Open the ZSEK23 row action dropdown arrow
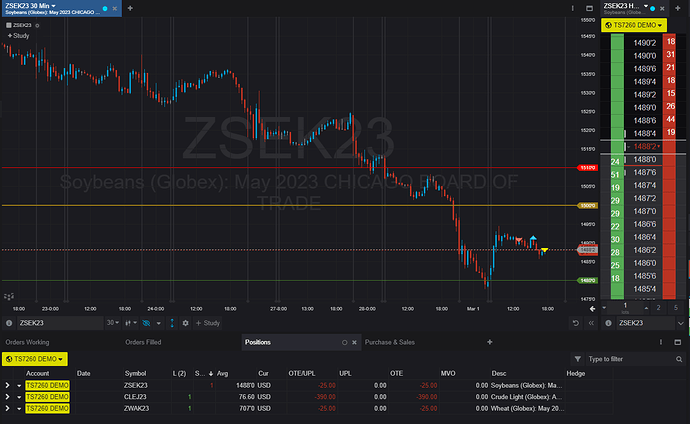Screen dimensions: 690x424 tap(19, 385)
